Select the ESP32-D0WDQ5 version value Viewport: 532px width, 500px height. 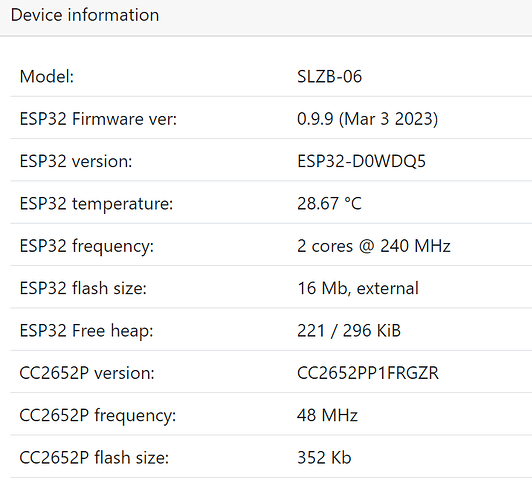click(x=361, y=161)
